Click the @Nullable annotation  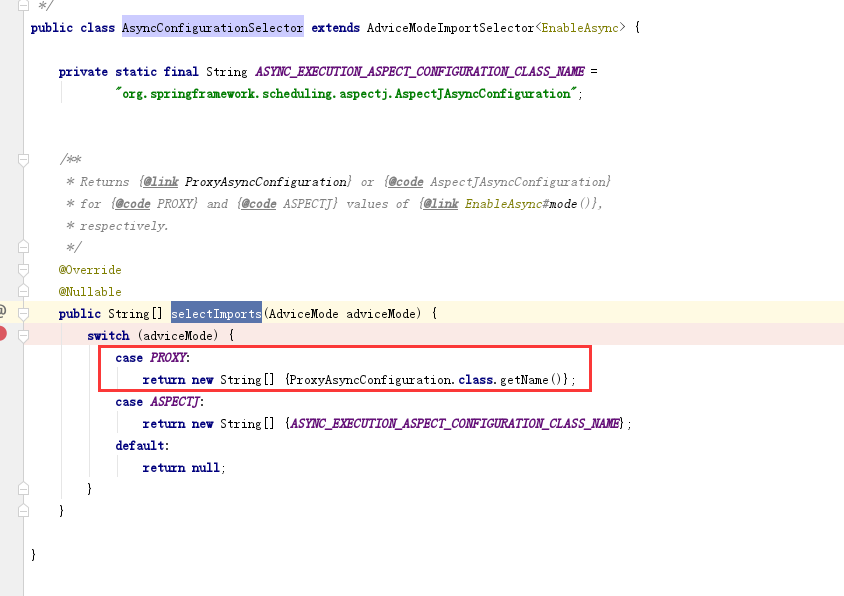click(90, 291)
